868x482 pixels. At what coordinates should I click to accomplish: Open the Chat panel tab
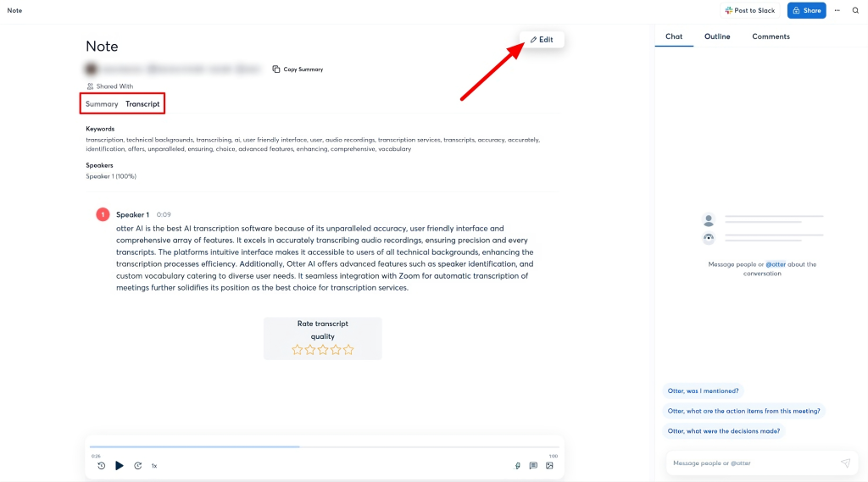tap(674, 36)
